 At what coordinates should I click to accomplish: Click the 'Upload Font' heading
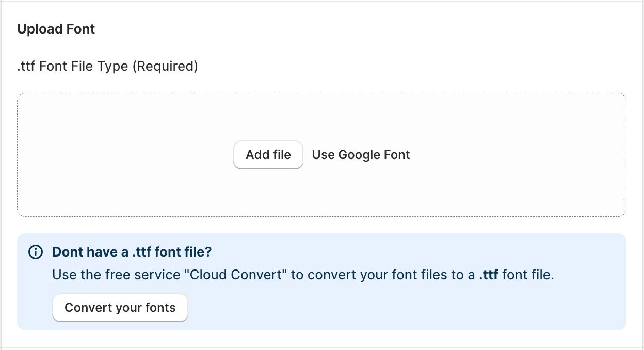[x=56, y=29]
